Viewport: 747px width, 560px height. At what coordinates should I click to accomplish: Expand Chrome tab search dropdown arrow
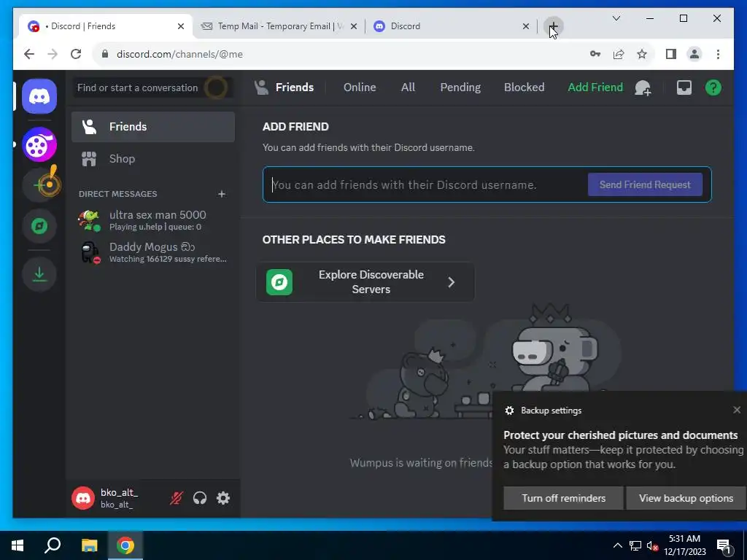pos(616,18)
